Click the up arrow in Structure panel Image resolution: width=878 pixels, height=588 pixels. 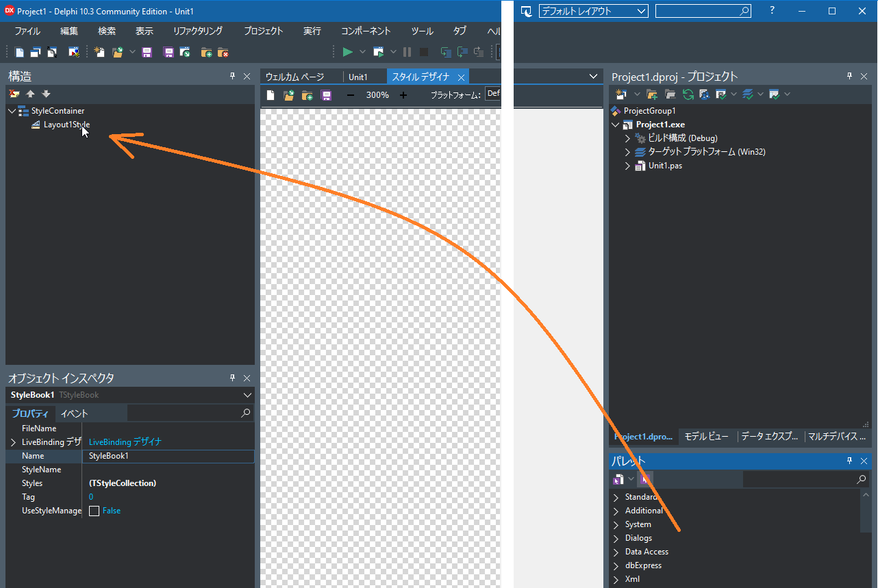coord(30,94)
